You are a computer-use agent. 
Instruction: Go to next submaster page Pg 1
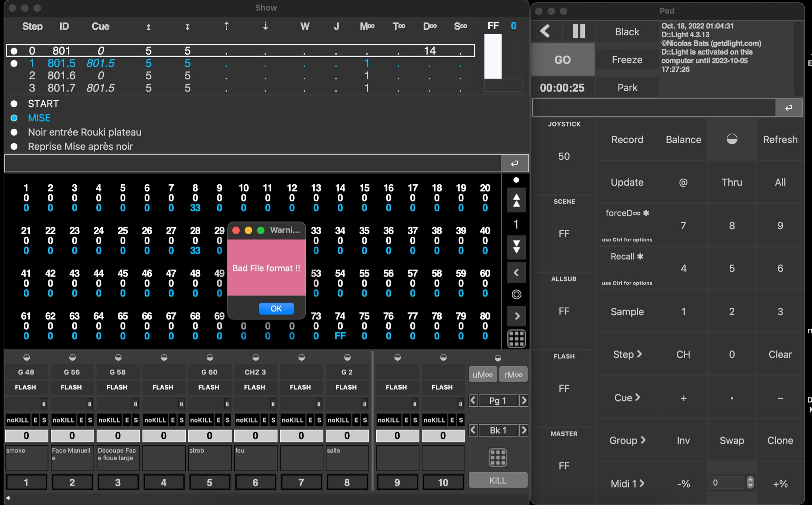523,400
